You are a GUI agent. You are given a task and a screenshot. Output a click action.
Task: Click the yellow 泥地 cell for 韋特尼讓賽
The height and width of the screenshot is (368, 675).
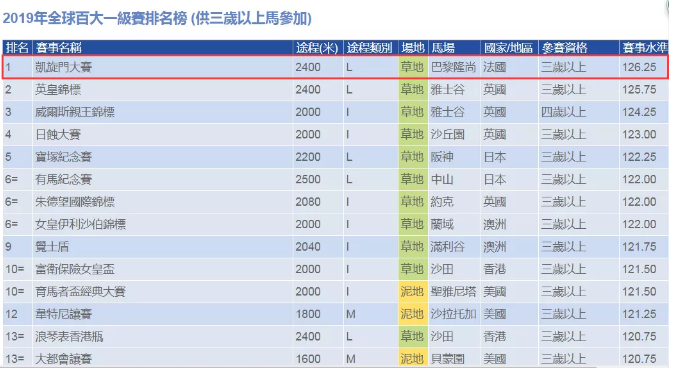(412, 314)
